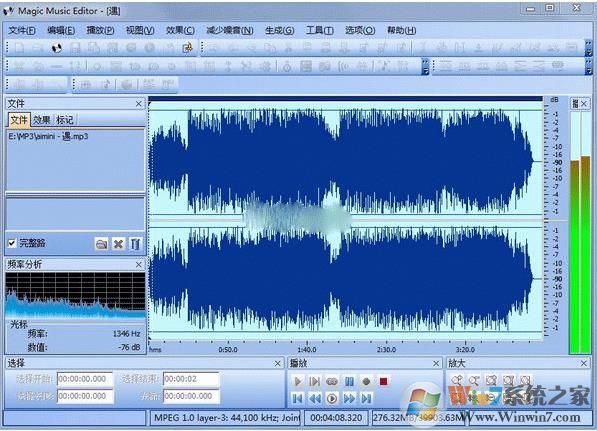Expand second toolbar middle overflow arrow
The height and width of the screenshot is (431, 597).
[x=425, y=67]
